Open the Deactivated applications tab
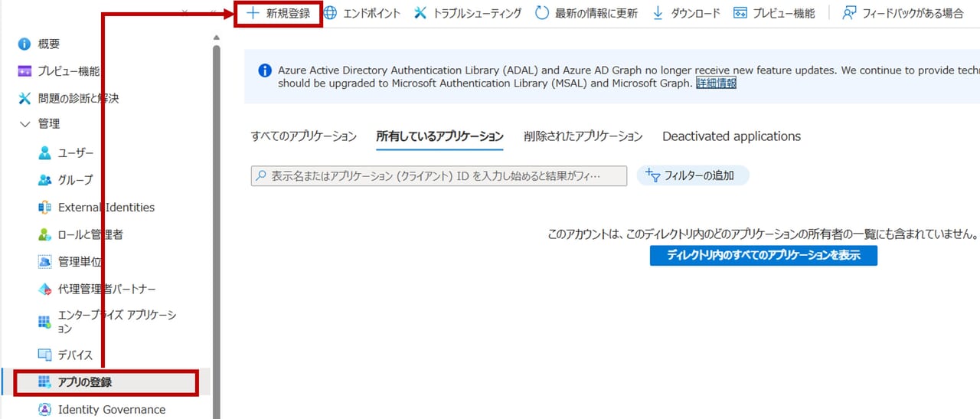This screenshot has width=980, height=419. [731, 136]
